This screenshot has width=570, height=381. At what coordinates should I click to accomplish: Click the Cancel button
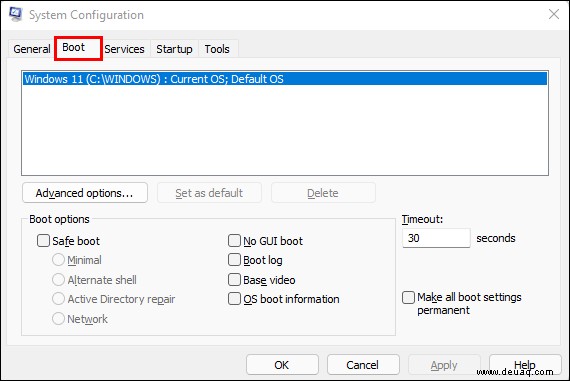(x=363, y=365)
